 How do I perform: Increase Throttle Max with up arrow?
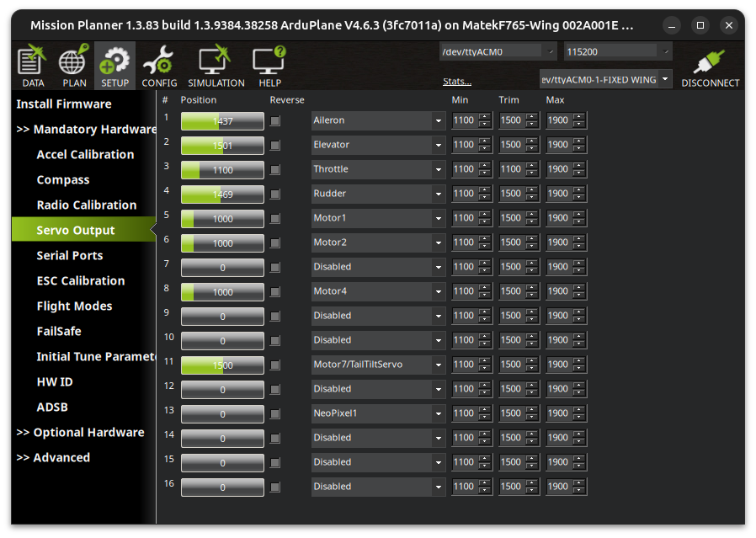click(579, 166)
